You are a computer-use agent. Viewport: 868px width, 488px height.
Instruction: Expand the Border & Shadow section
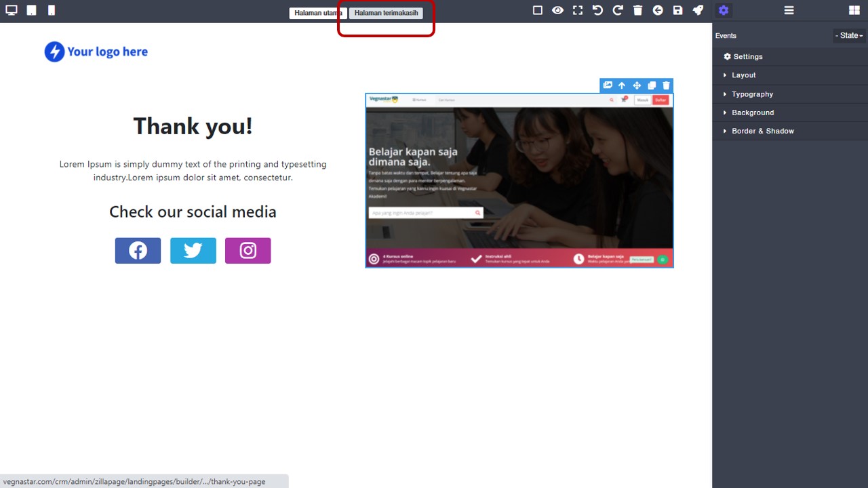[x=762, y=131]
